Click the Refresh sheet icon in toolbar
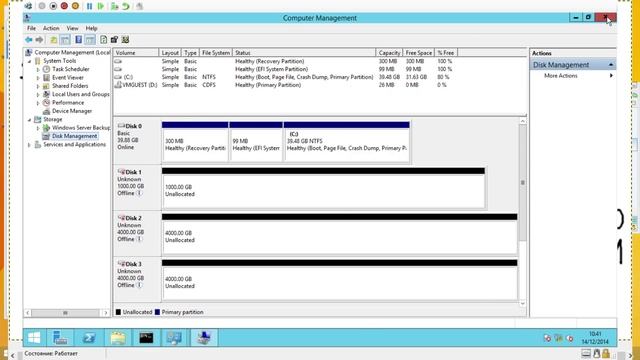The height and width of the screenshot is (360, 640). pos(104,40)
